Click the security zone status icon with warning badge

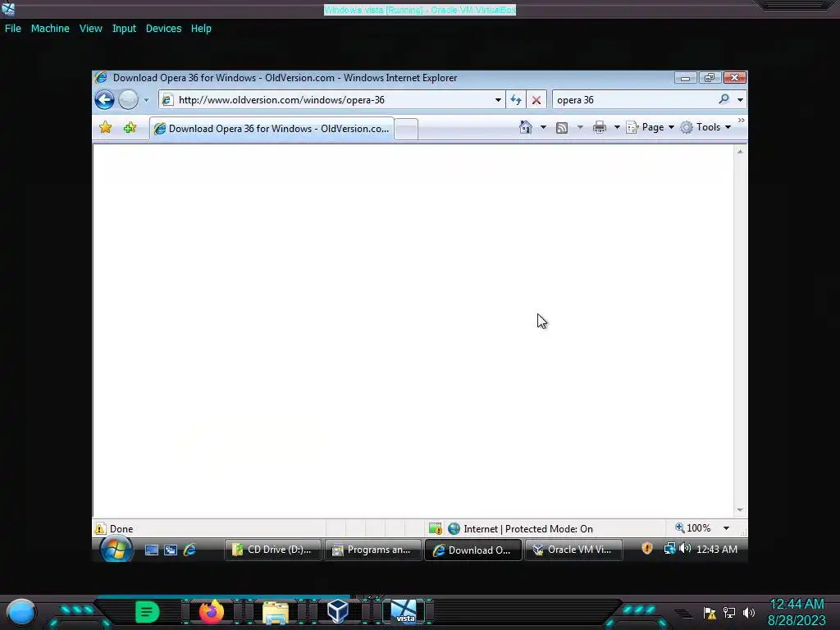click(435, 529)
